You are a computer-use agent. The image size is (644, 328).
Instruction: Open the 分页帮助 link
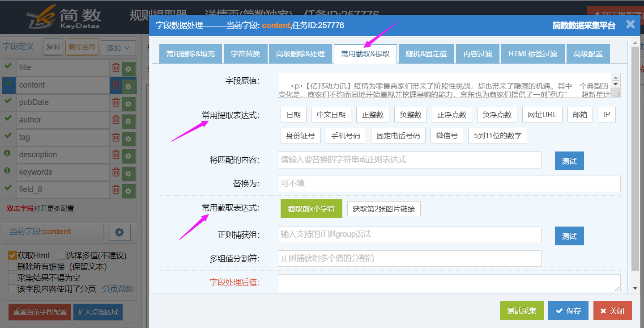tap(118, 289)
